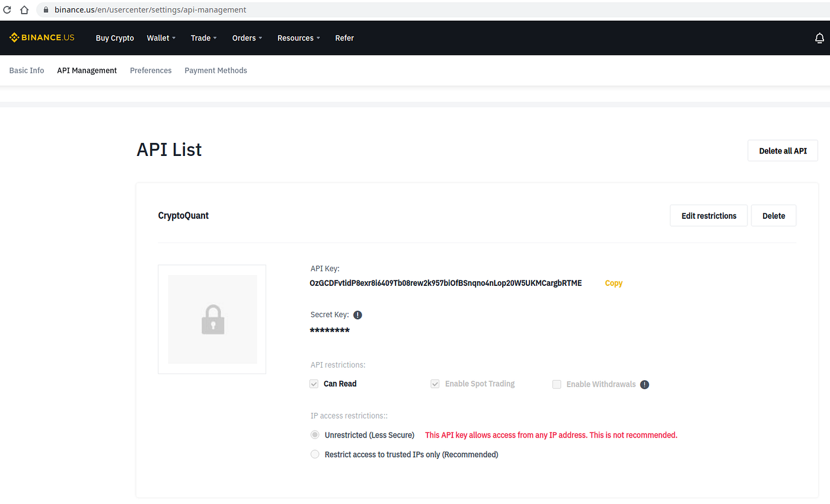Click the Enable Withdrawals info icon

pos(645,384)
